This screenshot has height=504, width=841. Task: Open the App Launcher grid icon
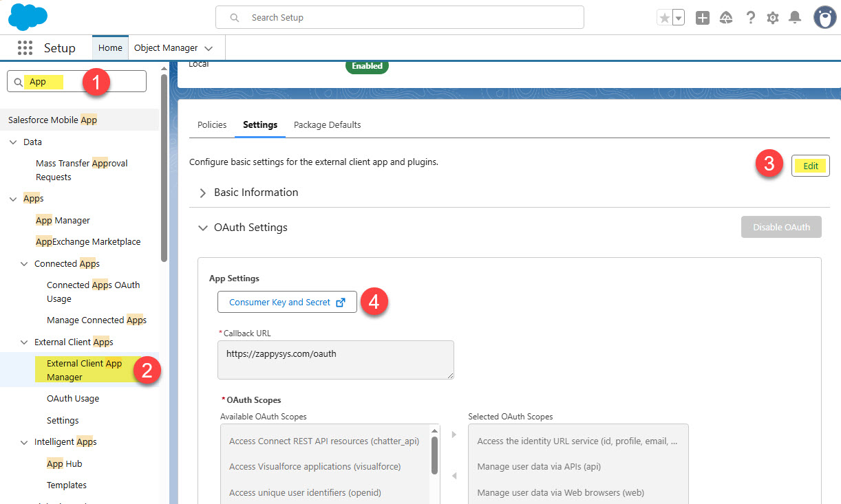[x=25, y=48]
